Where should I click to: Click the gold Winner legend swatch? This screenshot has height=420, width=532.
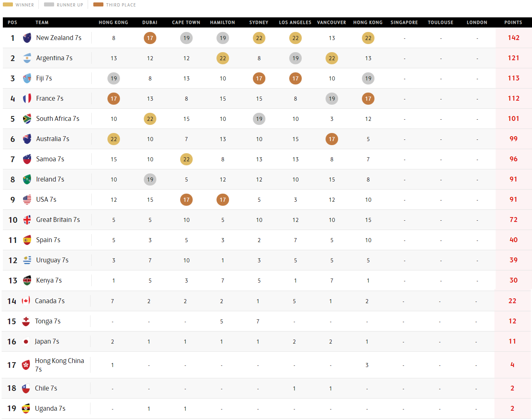pyautogui.click(x=8, y=5)
